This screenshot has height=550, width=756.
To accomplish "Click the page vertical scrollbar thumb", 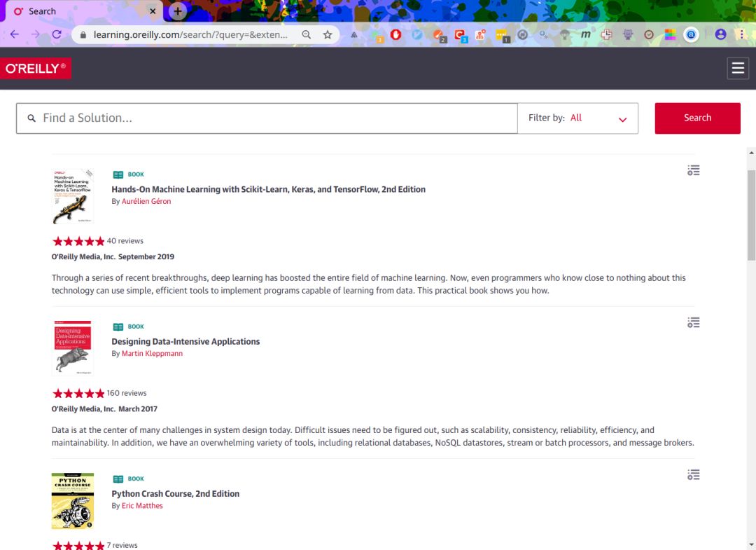I will 751,215.
